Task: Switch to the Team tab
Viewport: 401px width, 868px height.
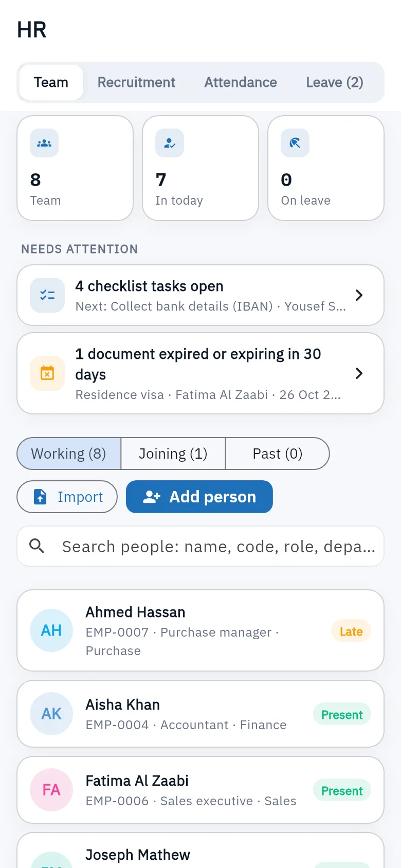Action: tap(51, 82)
